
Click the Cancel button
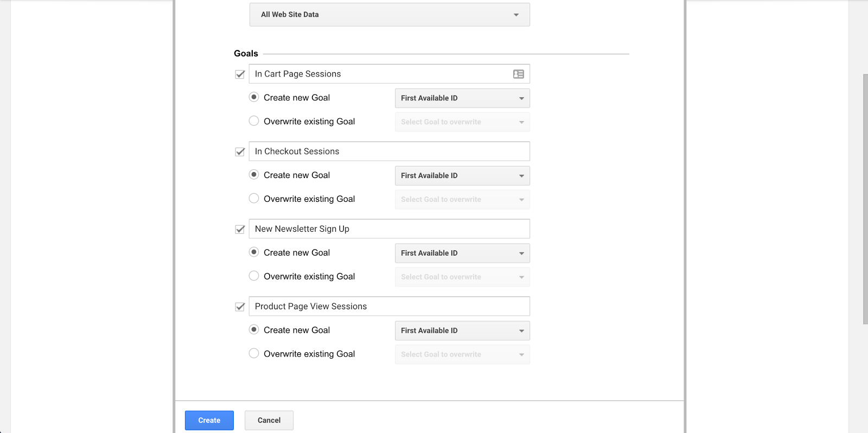pyautogui.click(x=269, y=421)
